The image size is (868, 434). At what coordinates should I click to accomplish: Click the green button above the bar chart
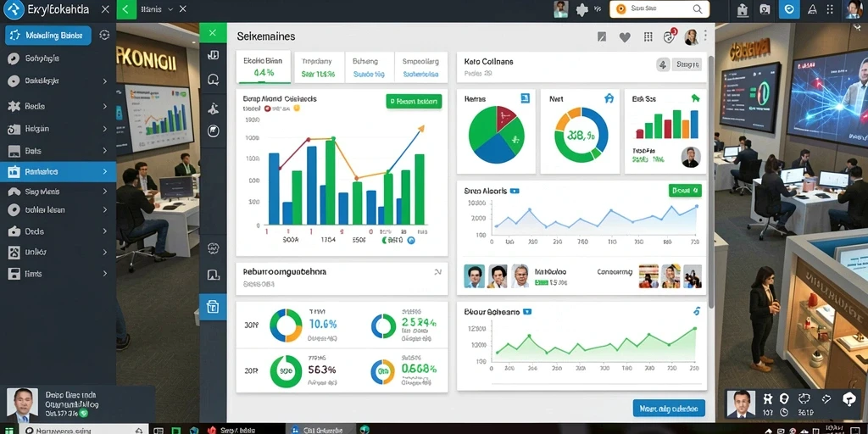(x=414, y=102)
